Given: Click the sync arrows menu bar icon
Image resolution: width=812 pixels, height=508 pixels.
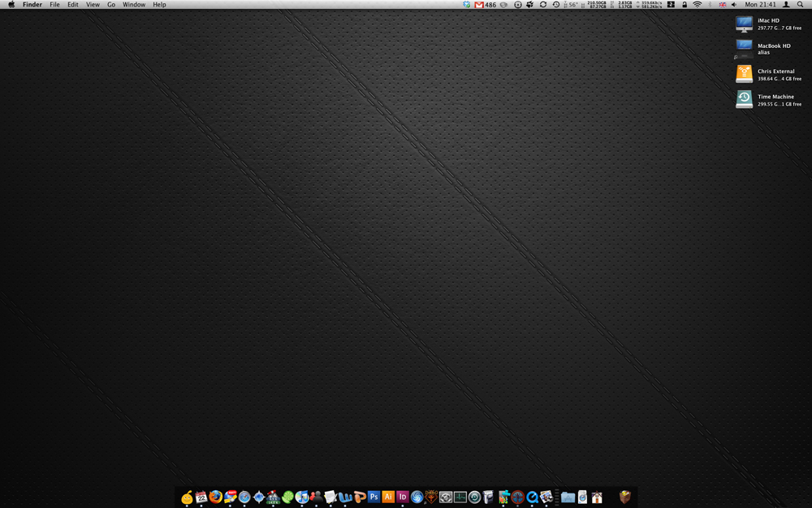Looking at the screenshot, I should tap(542, 4).
